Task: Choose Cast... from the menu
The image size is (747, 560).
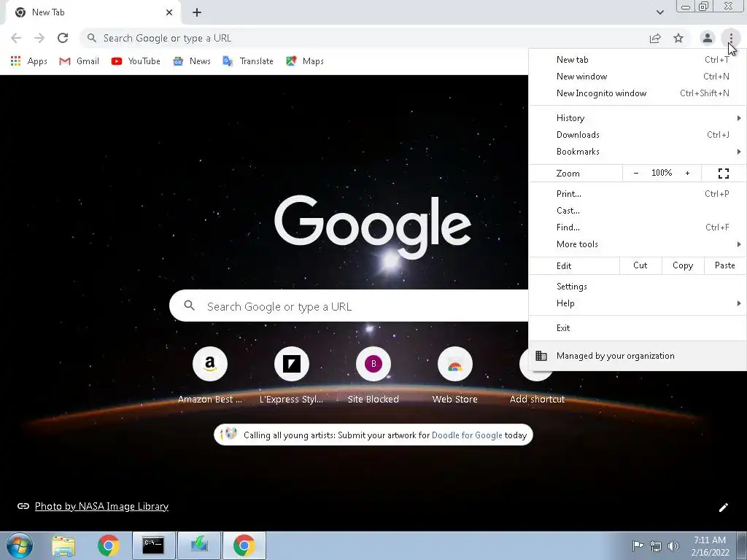Action: tap(638, 211)
